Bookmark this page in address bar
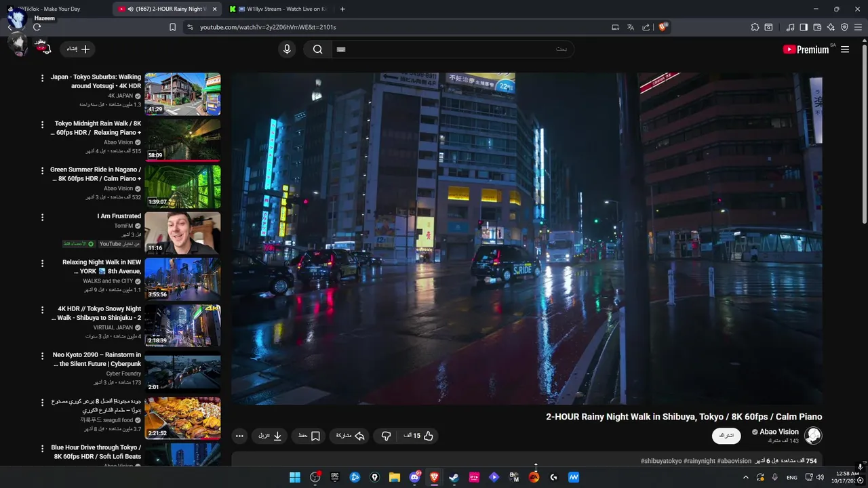 click(x=172, y=27)
